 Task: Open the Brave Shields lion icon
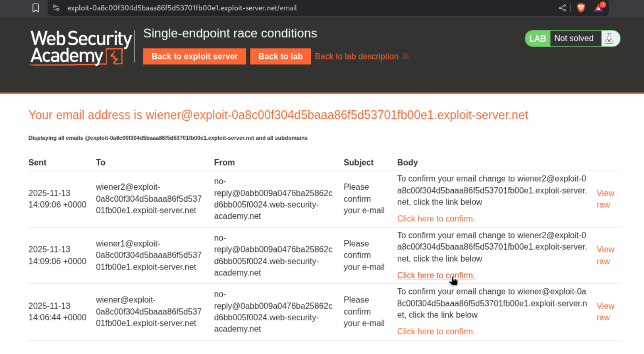581,8
